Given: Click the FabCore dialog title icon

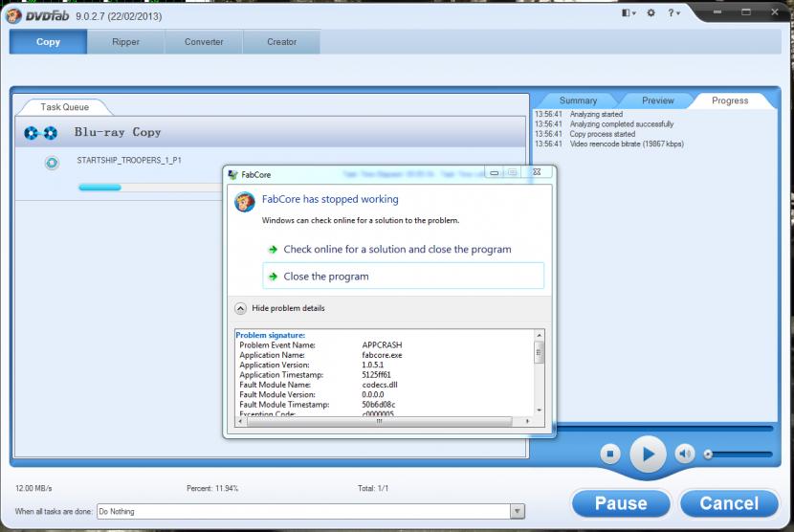Looking at the screenshot, I should (232, 174).
